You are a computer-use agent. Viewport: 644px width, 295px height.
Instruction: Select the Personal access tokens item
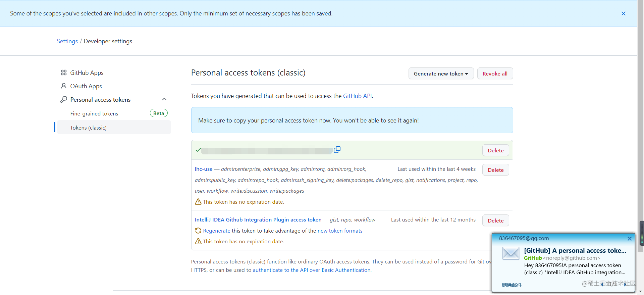(x=100, y=100)
